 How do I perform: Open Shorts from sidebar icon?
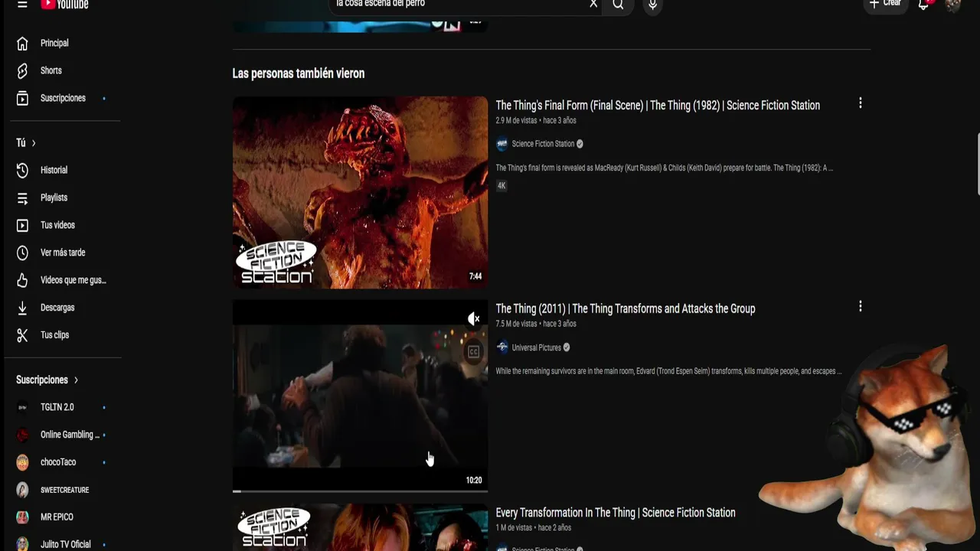(23, 70)
